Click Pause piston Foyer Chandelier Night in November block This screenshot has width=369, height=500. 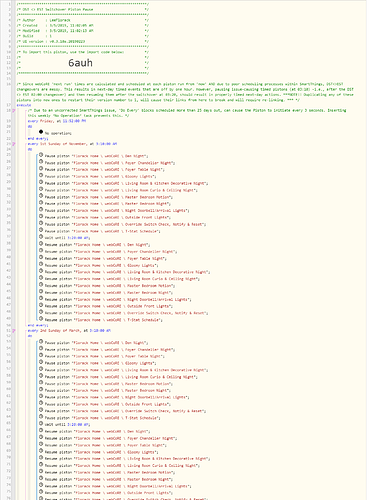pos(110,163)
